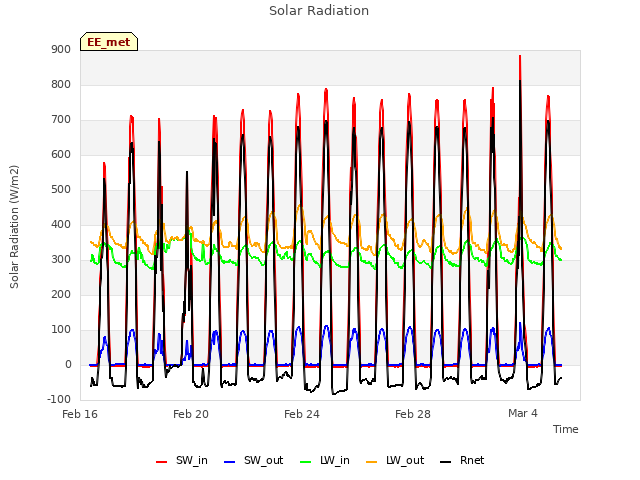The height and width of the screenshot is (480, 640).
Task: Click the 600 y-axis tick label
Action: pyautogui.click(x=61, y=155)
